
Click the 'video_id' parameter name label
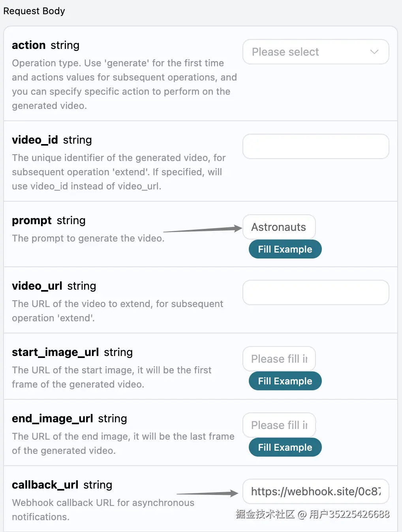tap(35, 140)
